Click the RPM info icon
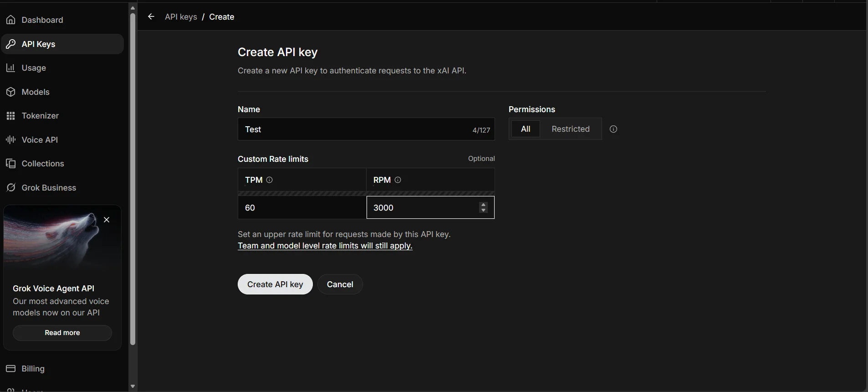 pos(398,180)
